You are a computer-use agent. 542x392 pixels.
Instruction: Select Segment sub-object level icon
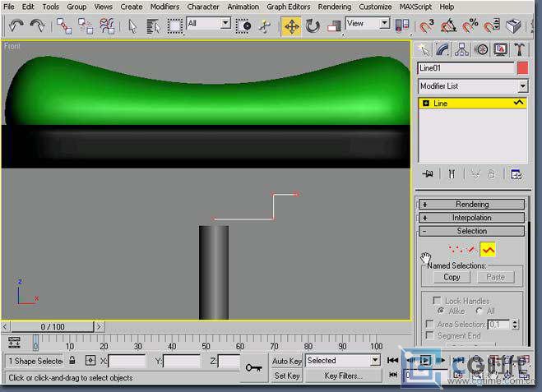point(472,249)
